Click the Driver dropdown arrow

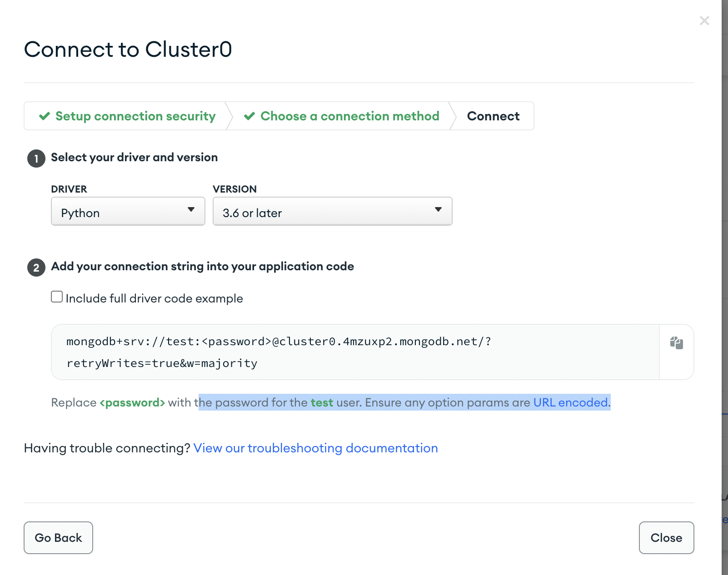(x=191, y=210)
